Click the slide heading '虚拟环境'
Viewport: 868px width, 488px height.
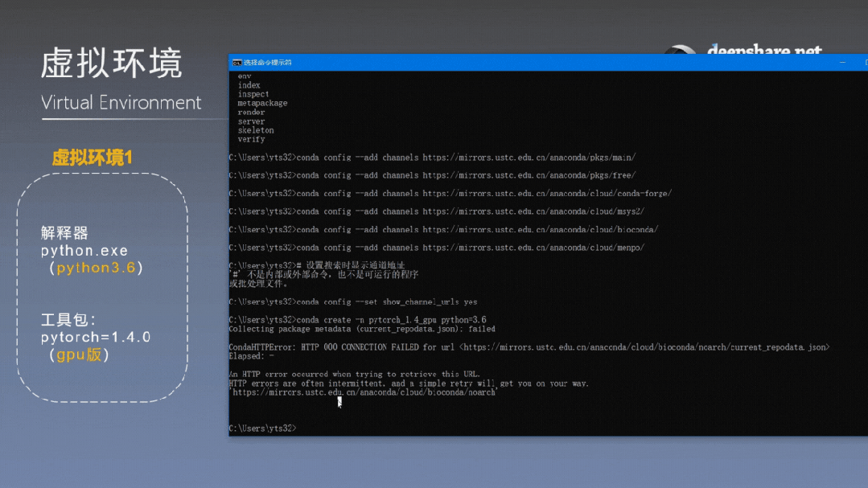click(x=111, y=63)
